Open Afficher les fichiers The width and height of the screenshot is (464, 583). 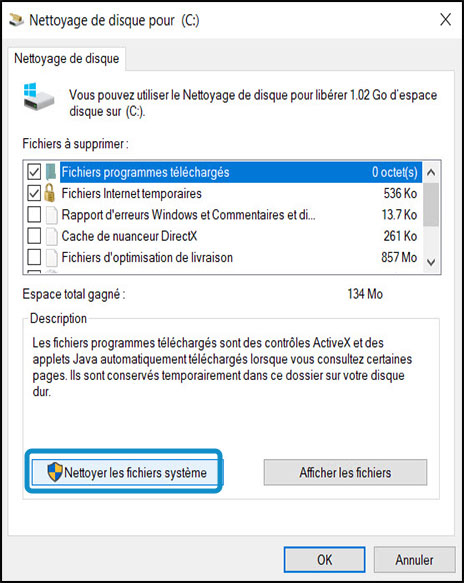[345, 472]
